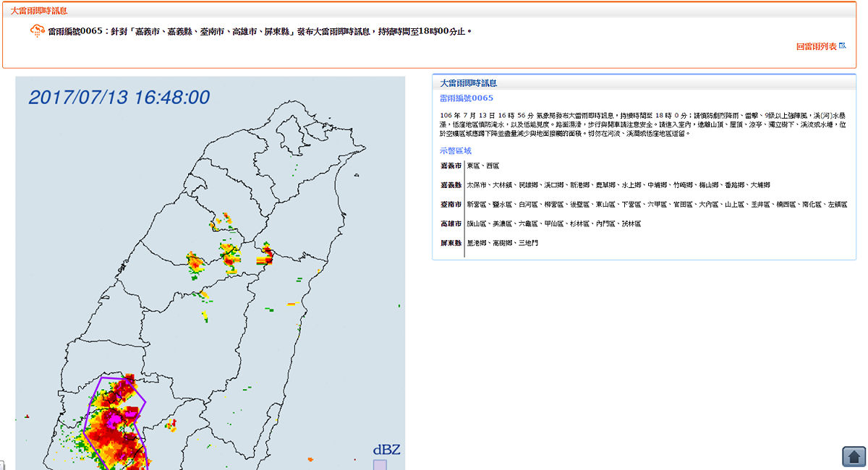Open the 回雷雨列表 link
Viewport: 868px width, 470px height.
(816, 46)
